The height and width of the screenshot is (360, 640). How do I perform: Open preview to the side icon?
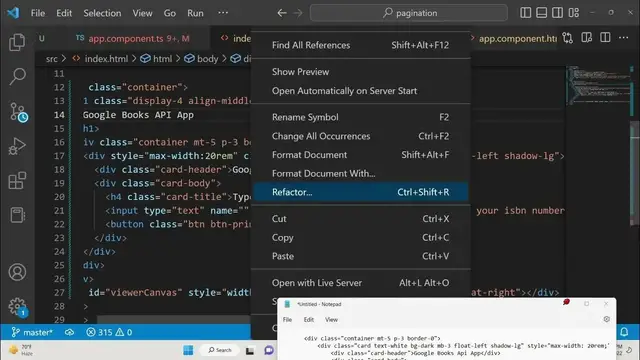pos(587,38)
